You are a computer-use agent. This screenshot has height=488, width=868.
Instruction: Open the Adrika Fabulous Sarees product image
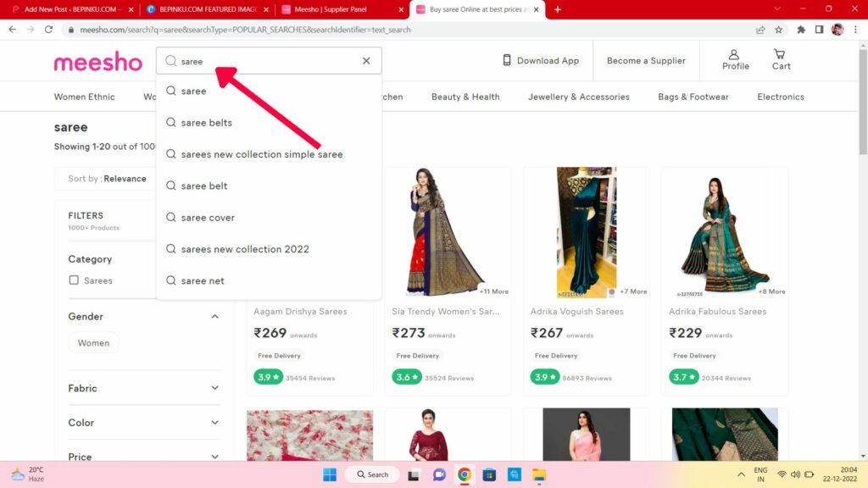point(725,232)
